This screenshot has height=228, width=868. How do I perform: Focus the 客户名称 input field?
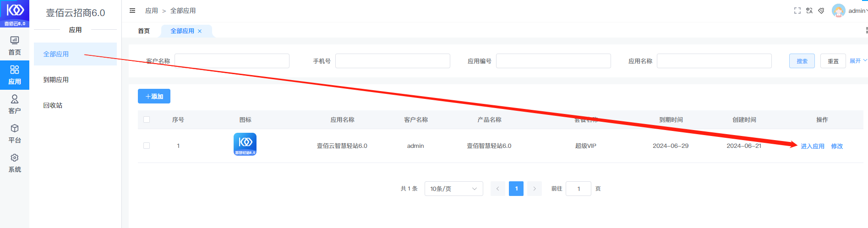(232, 61)
